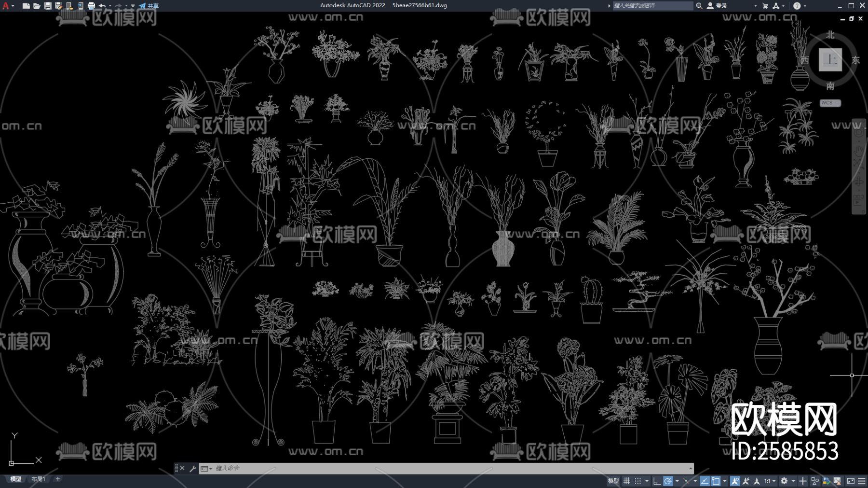Toggle show annotation objects
This screenshot has width=868, height=488.
pyautogui.click(x=735, y=481)
